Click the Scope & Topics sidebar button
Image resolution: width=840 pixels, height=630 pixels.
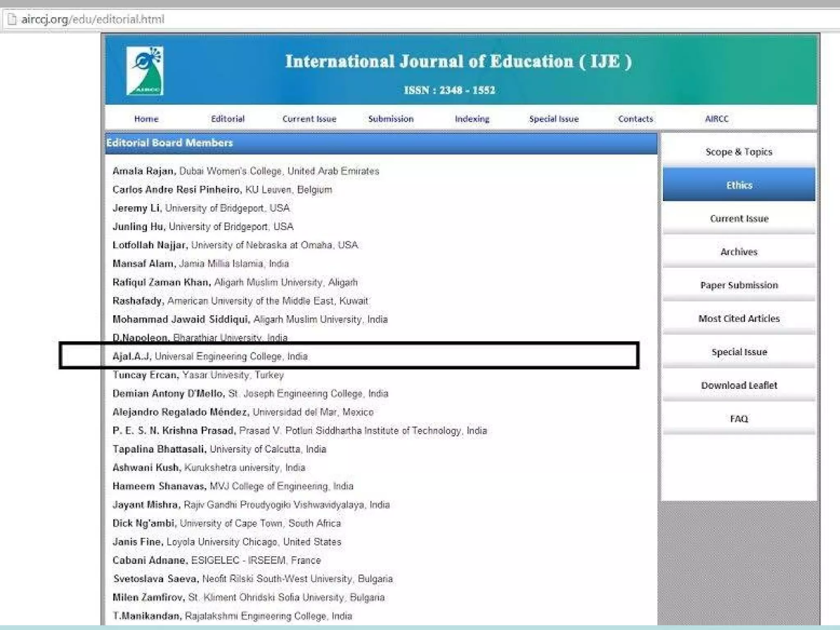click(x=739, y=152)
